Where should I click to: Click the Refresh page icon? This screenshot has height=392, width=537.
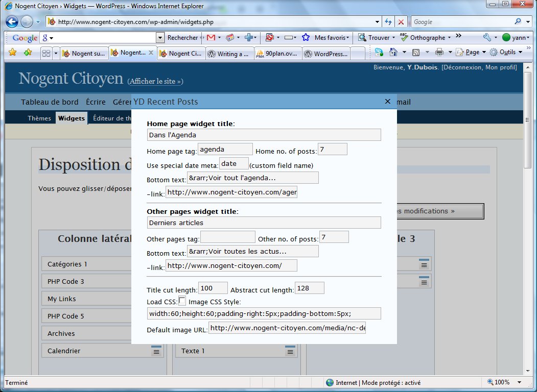coord(388,22)
